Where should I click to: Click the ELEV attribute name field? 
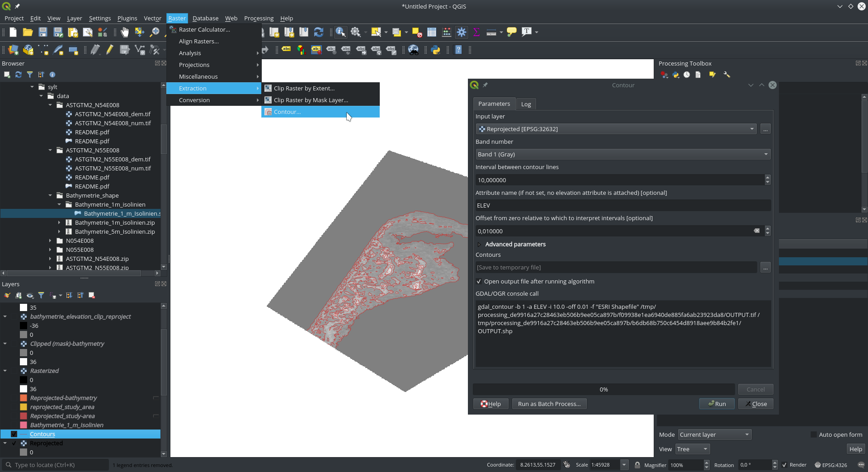pyautogui.click(x=623, y=205)
